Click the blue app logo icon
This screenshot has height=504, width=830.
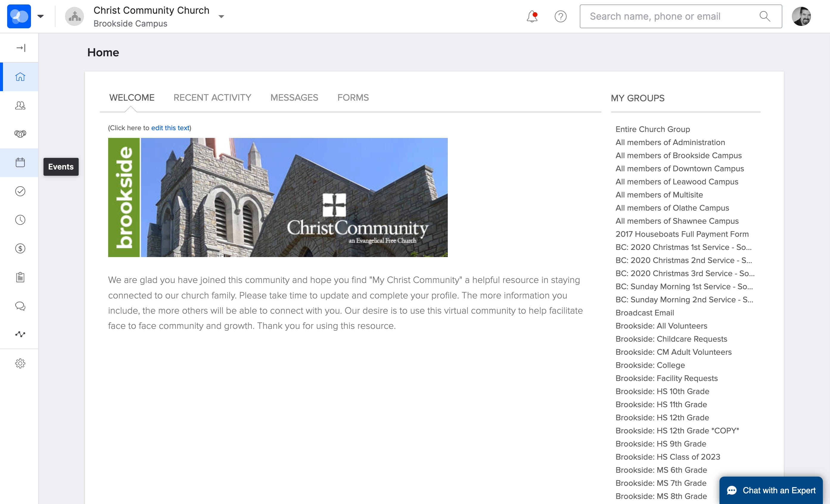tap(19, 16)
